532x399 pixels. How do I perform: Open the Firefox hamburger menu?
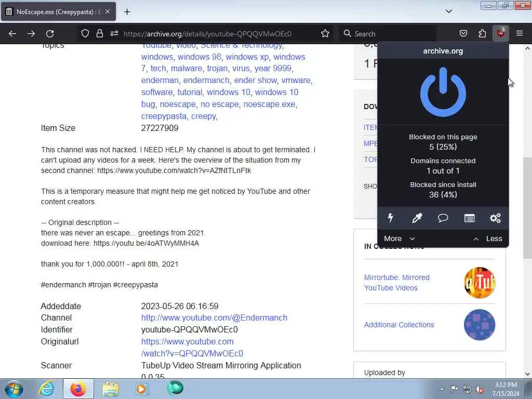[520, 33]
